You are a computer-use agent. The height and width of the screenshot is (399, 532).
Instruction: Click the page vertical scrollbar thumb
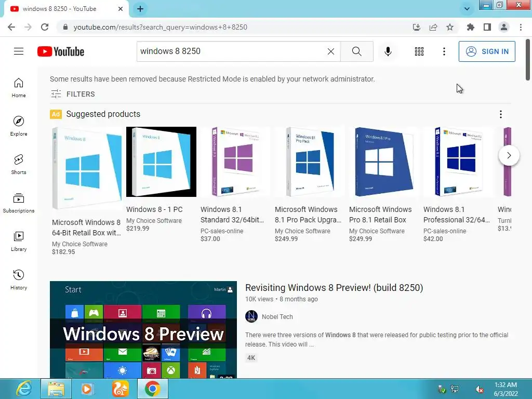pos(528,60)
